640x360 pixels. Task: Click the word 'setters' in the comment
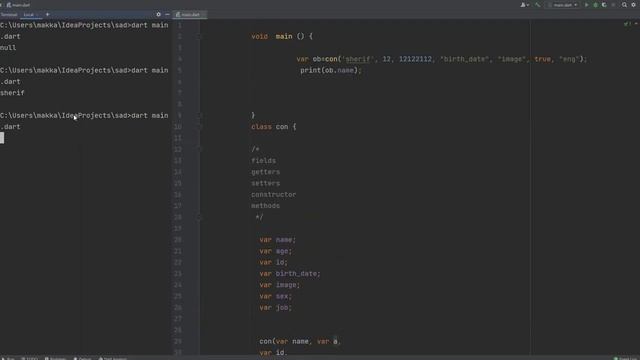click(265, 183)
